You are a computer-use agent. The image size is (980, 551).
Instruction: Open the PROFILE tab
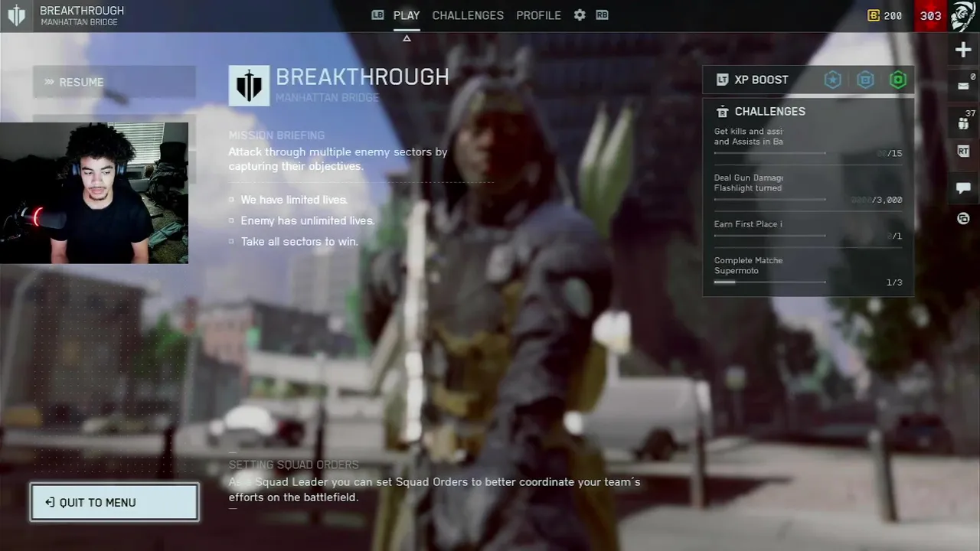click(x=538, y=15)
